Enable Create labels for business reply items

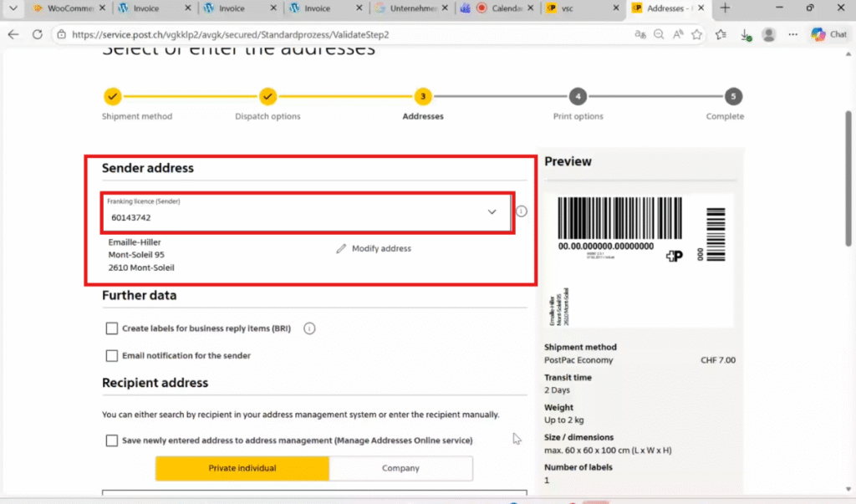112,328
